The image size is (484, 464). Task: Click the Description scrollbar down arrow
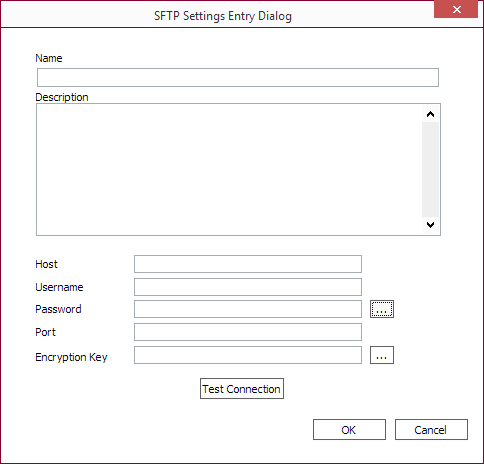pyautogui.click(x=430, y=225)
